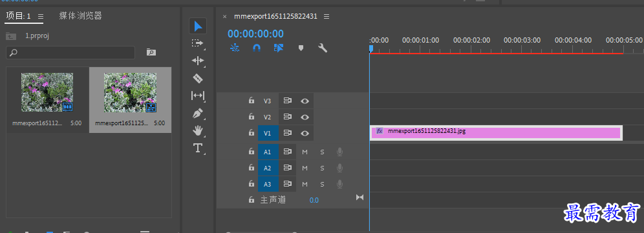Open Timeline Display Settings wrench

click(x=323, y=48)
